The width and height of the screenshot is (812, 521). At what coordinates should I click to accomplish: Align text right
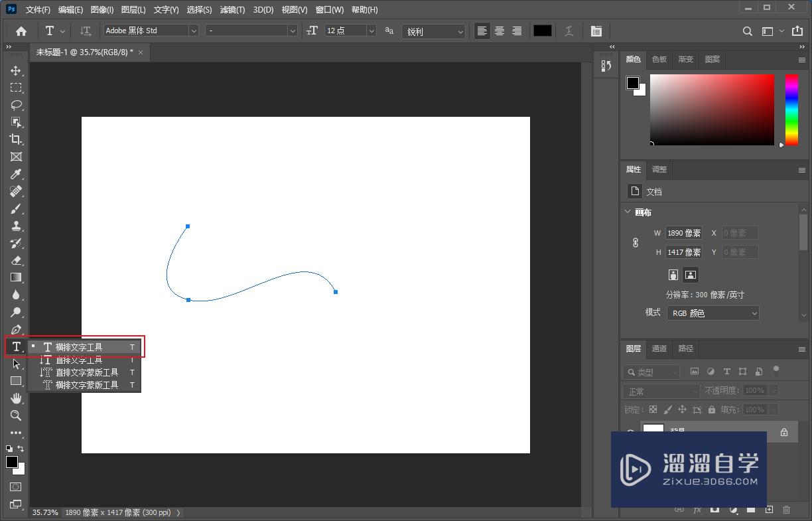(517, 31)
